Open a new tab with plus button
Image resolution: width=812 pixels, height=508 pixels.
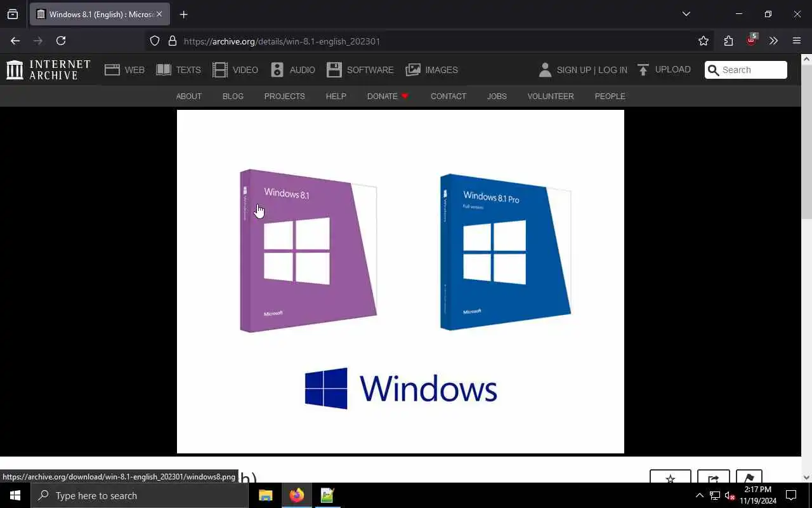(x=184, y=14)
